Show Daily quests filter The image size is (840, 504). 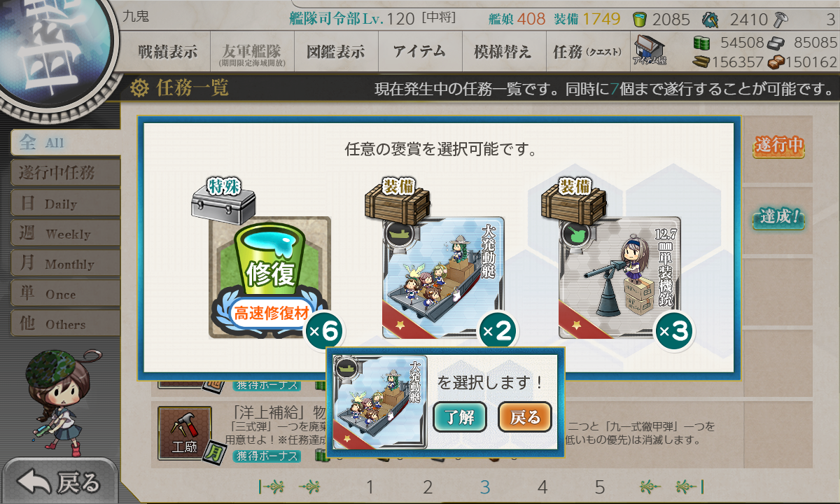(65, 204)
